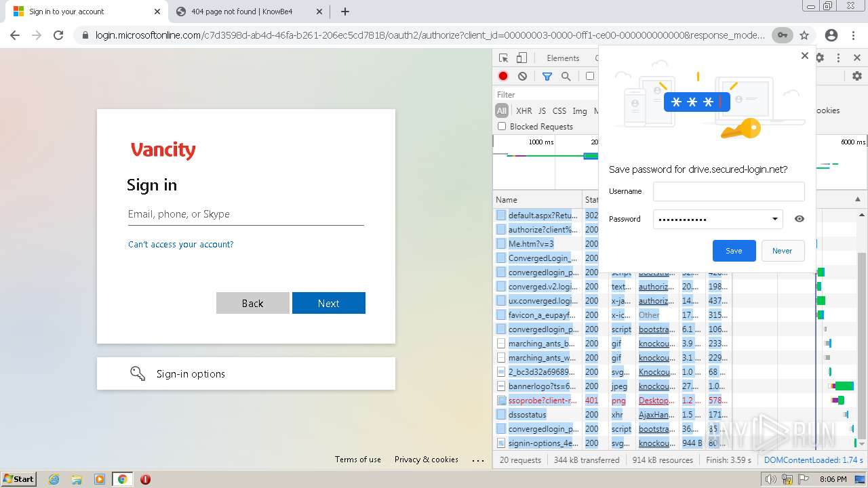Open DevTools settings gear
Viewport: 868px width, 488px height.
point(820,58)
